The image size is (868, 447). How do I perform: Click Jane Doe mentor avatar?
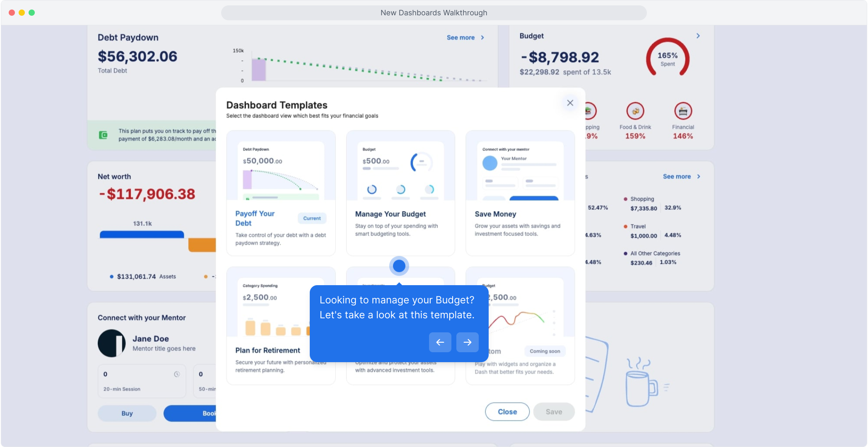tap(112, 343)
